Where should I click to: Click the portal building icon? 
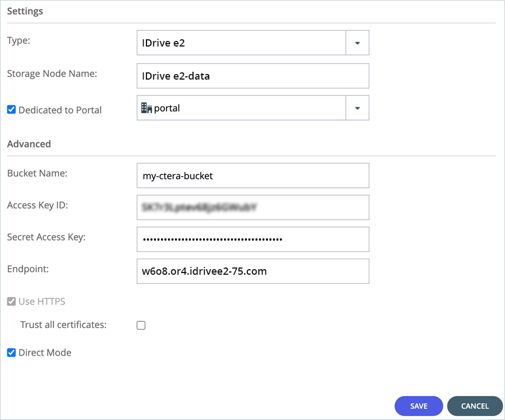[146, 108]
